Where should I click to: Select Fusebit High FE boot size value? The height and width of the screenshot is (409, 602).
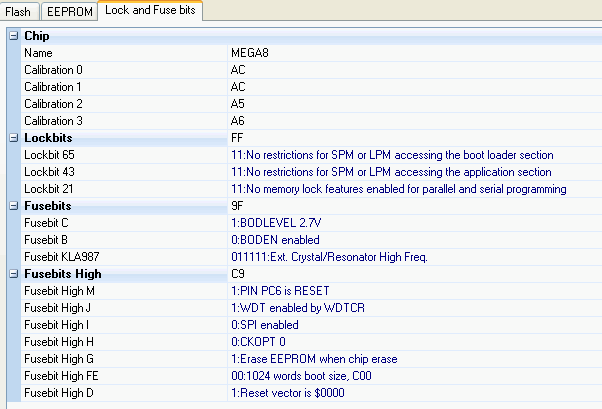click(415, 376)
